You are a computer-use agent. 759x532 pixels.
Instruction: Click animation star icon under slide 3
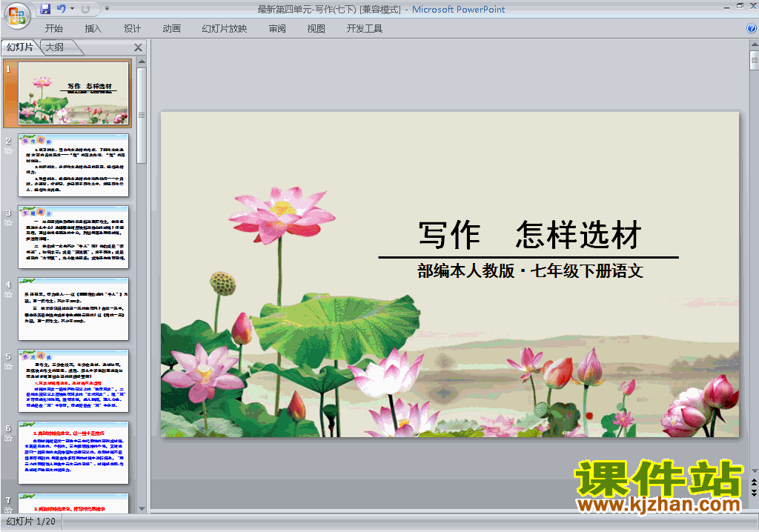(x=8, y=223)
